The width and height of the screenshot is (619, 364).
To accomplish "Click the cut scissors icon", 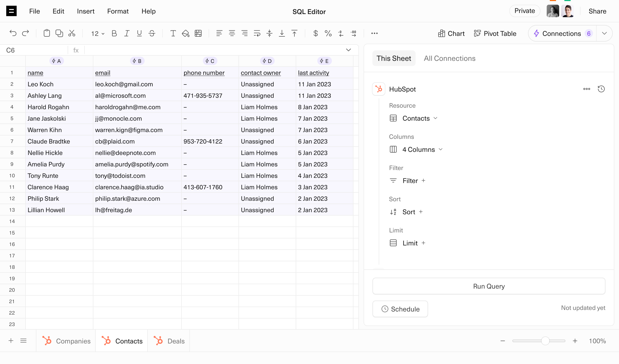I will pyautogui.click(x=72, y=33).
